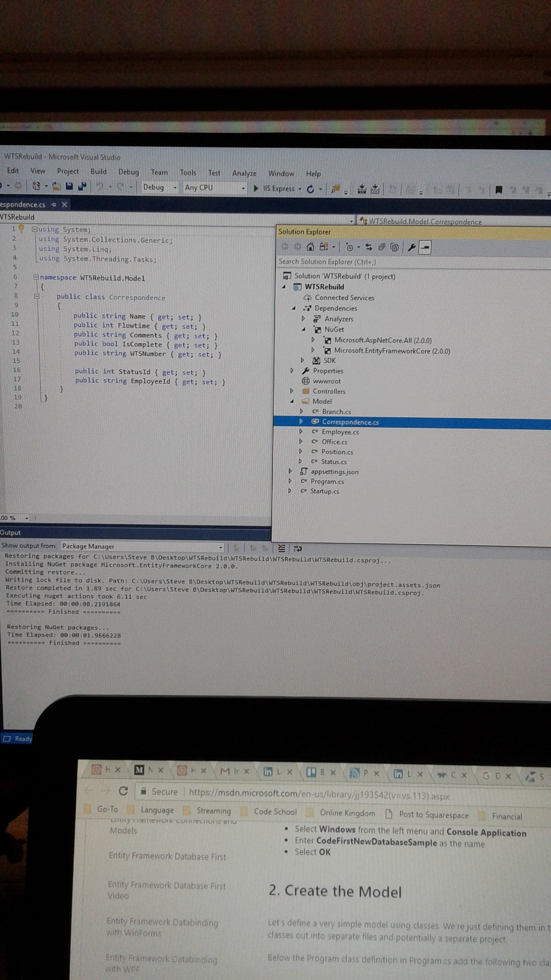Click the Clear All icon in Output panel
Screen dimensions: 551x980
(x=282, y=548)
